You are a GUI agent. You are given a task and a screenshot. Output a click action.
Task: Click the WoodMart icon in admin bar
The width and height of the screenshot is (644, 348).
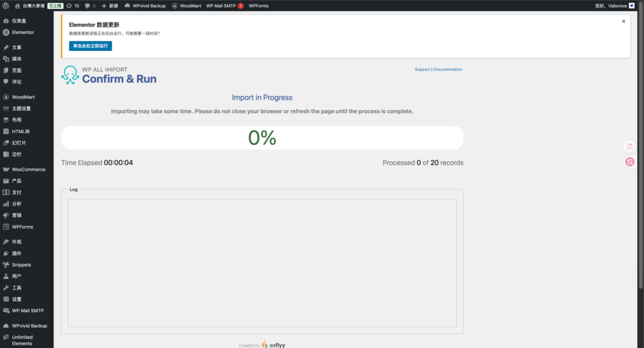click(x=175, y=6)
